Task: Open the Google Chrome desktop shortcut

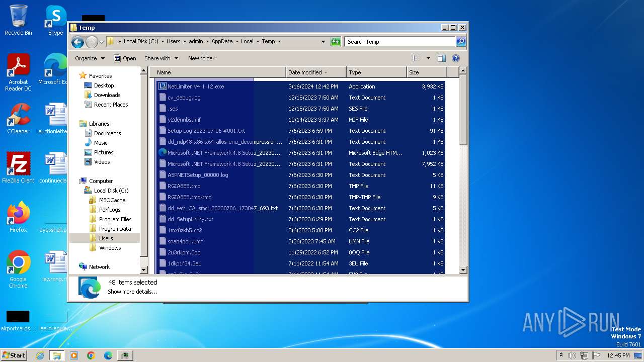Action: [x=18, y=269]
